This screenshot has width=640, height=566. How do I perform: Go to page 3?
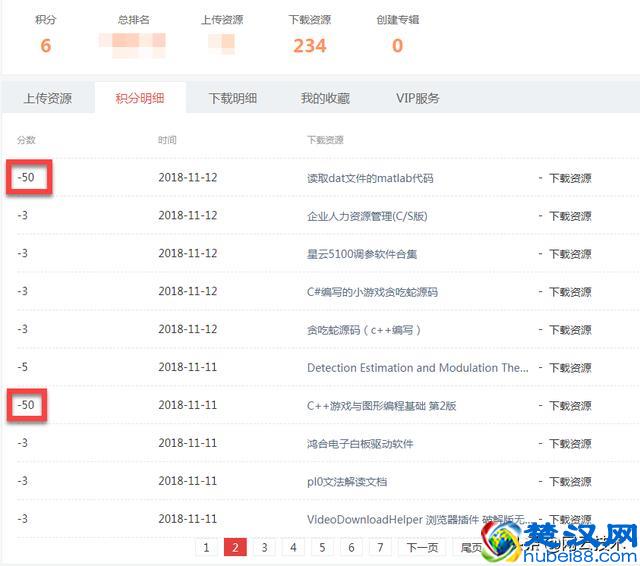(264, 547)
